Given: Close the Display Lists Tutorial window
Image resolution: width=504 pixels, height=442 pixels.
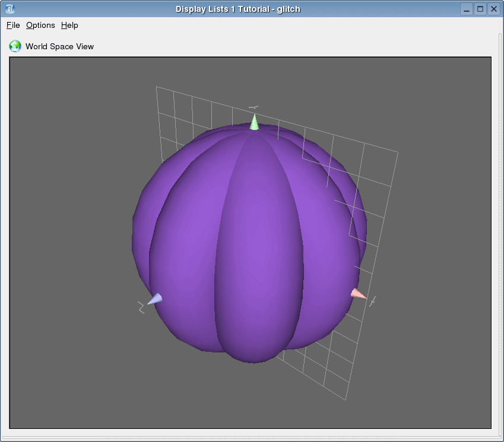Looking at the screenshot, I should (x=493, y=8).
